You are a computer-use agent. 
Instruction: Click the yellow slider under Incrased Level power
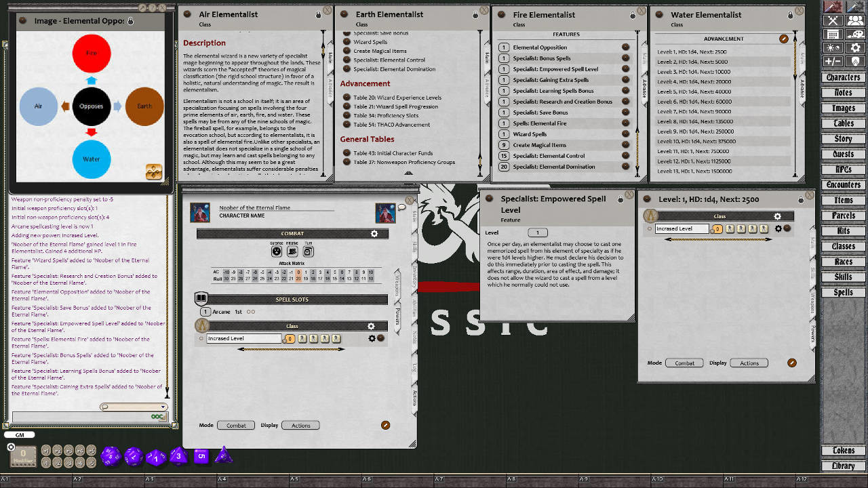291,348
